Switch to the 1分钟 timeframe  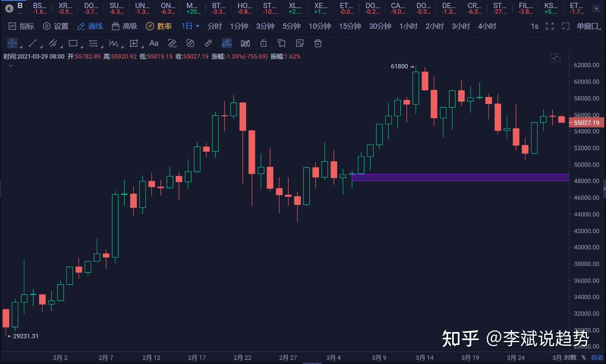coord(239,26)
